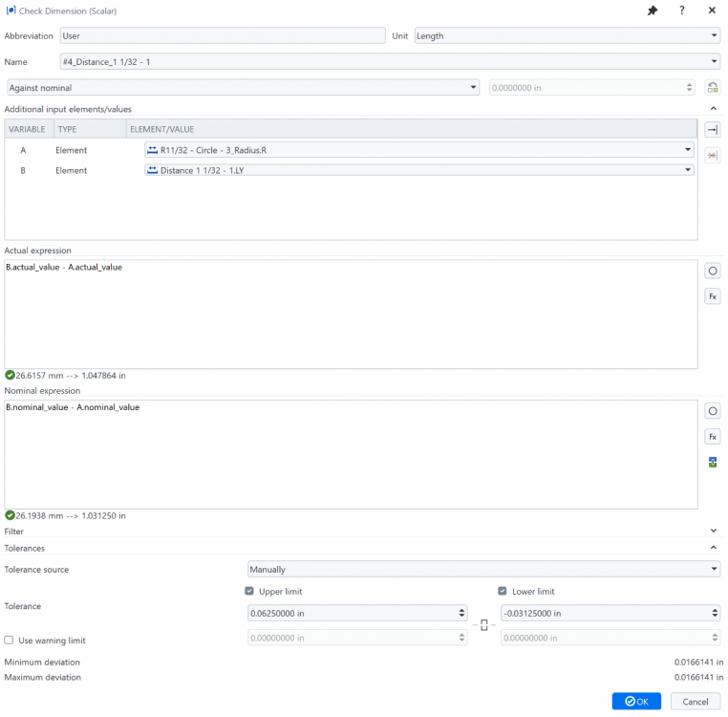728x717 pixels.
Task: Open the Against nominal dropdown
Action: coord(243,88)
